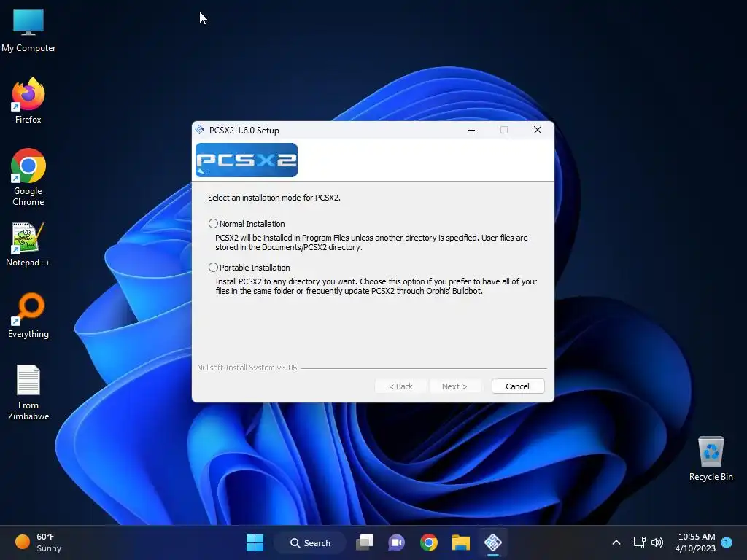
Task: Click the Nullsoft Install System v3.05 text
Action: [x=247, y=367]
